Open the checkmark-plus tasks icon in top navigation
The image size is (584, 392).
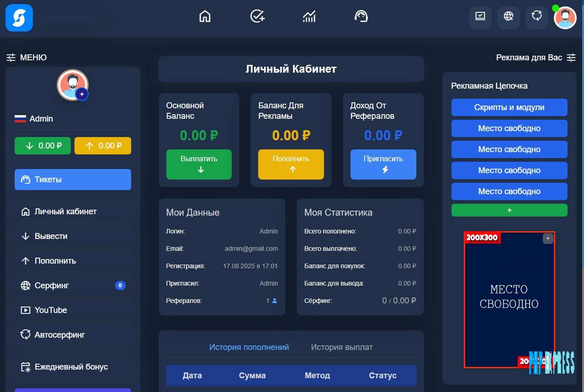pyautogui.click(x=258, y=16)
